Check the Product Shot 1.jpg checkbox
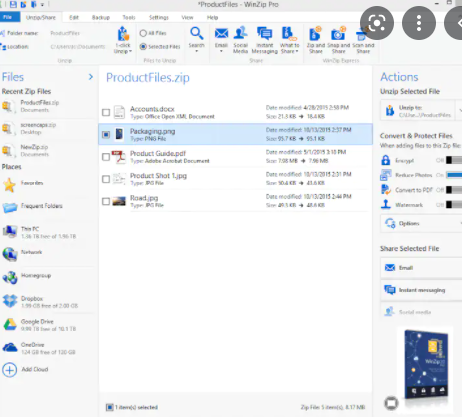Screen dimensions: 462x417 coord(106,179)
